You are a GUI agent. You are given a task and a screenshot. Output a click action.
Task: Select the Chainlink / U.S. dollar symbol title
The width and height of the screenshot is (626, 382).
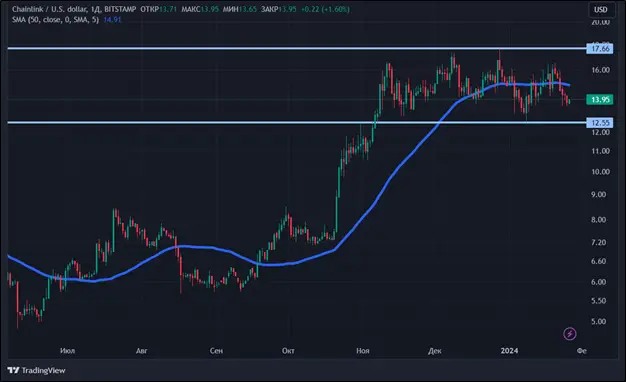[50, 9]
